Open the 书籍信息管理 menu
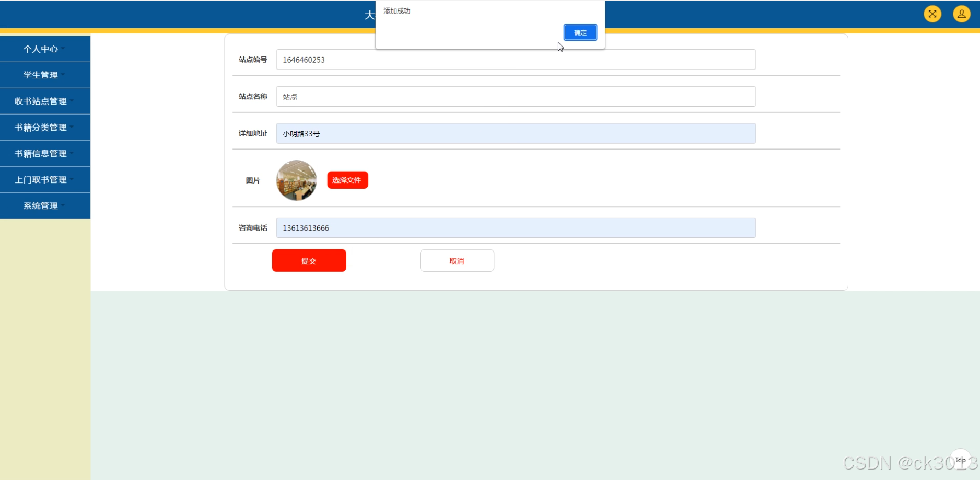 (x=45, y=153)
